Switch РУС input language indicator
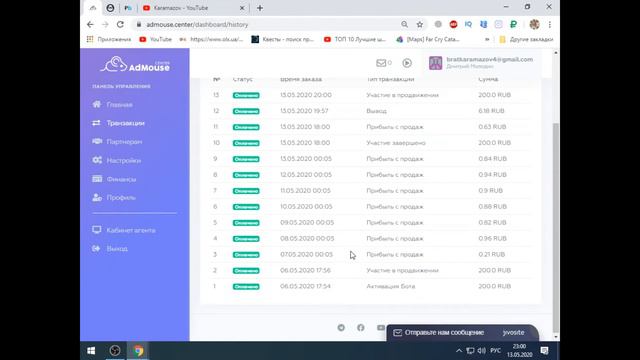This screenshot has height=360, width=640. pos(496,351)
